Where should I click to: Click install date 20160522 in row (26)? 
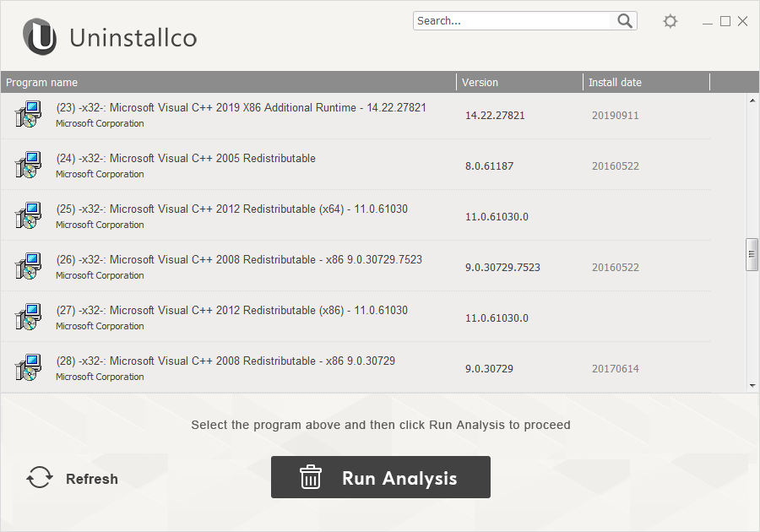[x=615, y=268]
